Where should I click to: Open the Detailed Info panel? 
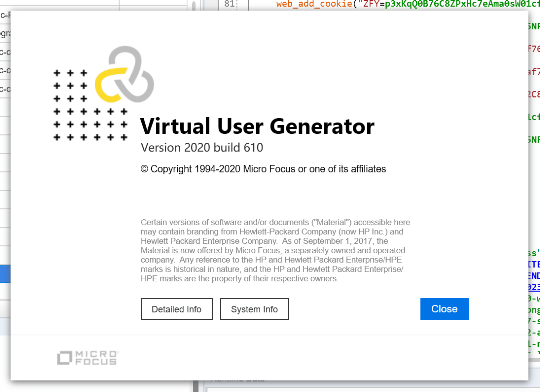pos(176,309)
